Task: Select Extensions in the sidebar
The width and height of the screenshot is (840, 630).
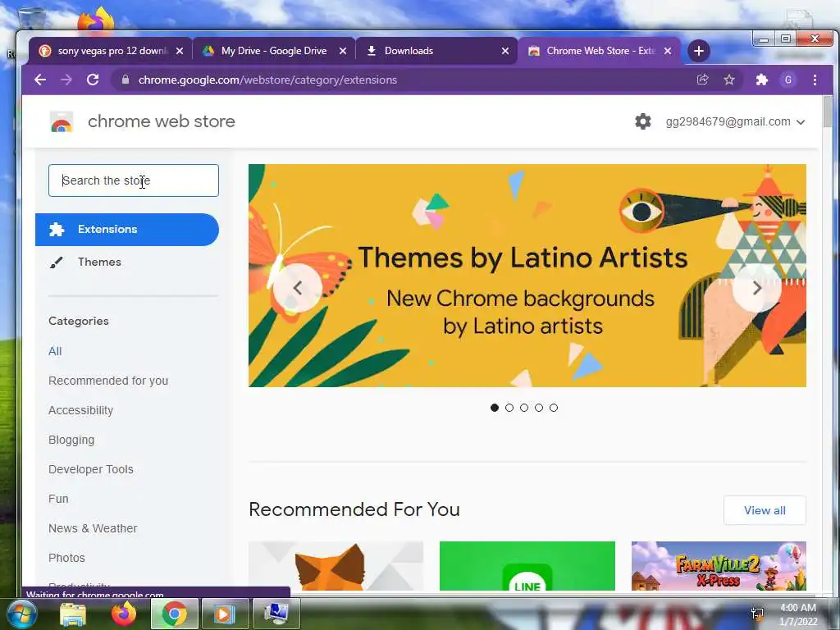Action: tap(127, 230)
